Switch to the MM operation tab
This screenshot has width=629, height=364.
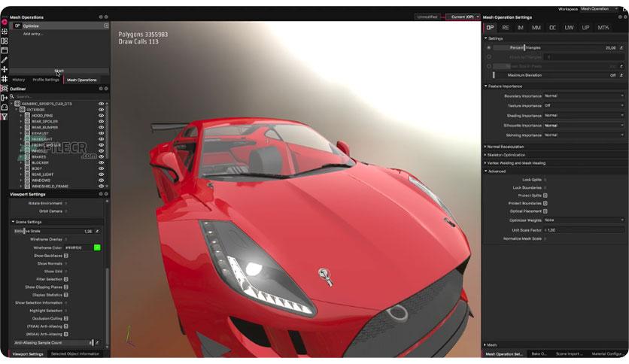pyautogui.click(x=536, y=28)
